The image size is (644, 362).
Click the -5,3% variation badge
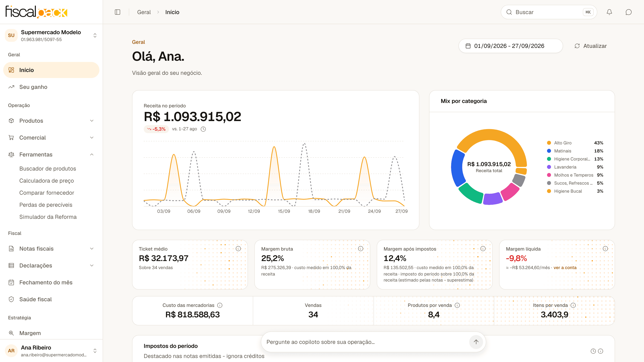(156, 129)
